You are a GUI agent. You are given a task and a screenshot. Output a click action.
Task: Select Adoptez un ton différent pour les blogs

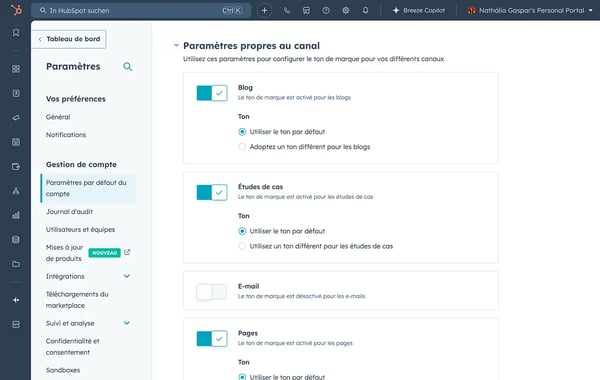click(242, 147)
